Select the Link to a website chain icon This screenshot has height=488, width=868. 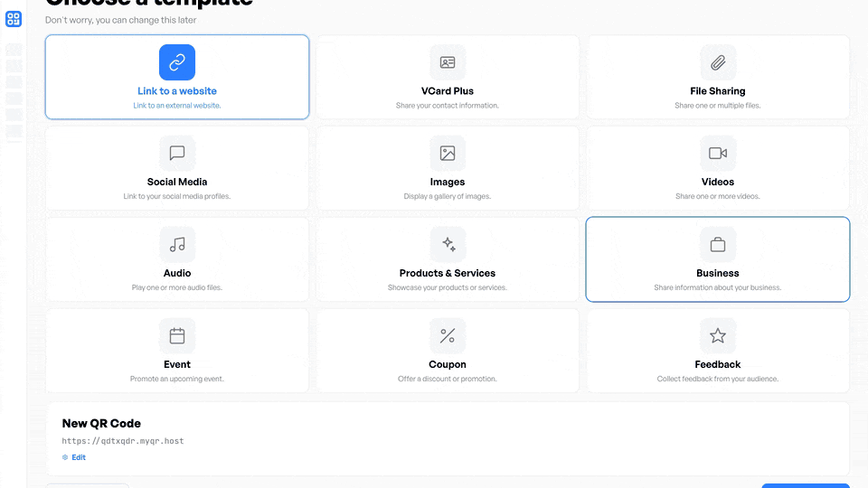pyautogui.click(x=177, y=62)
